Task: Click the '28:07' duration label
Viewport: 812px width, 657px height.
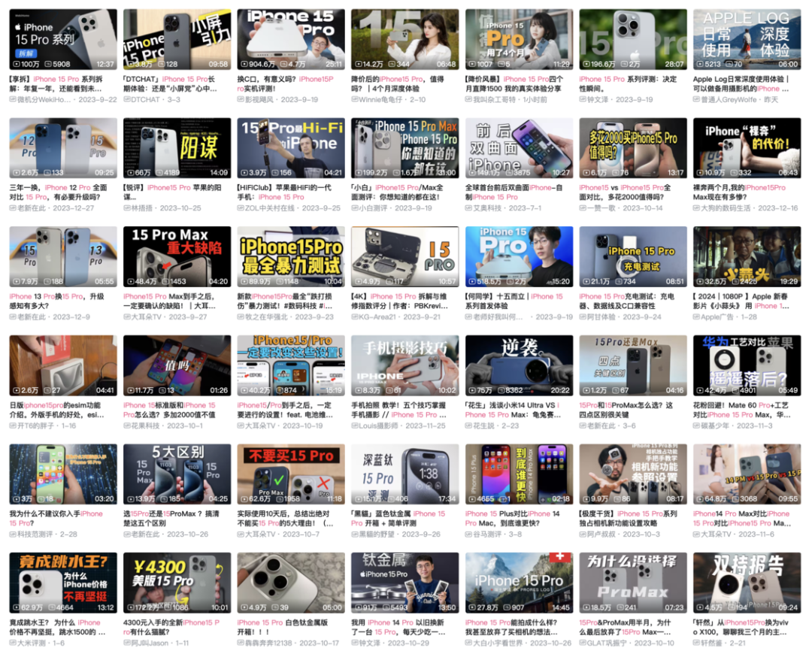Action: (674, 64)
